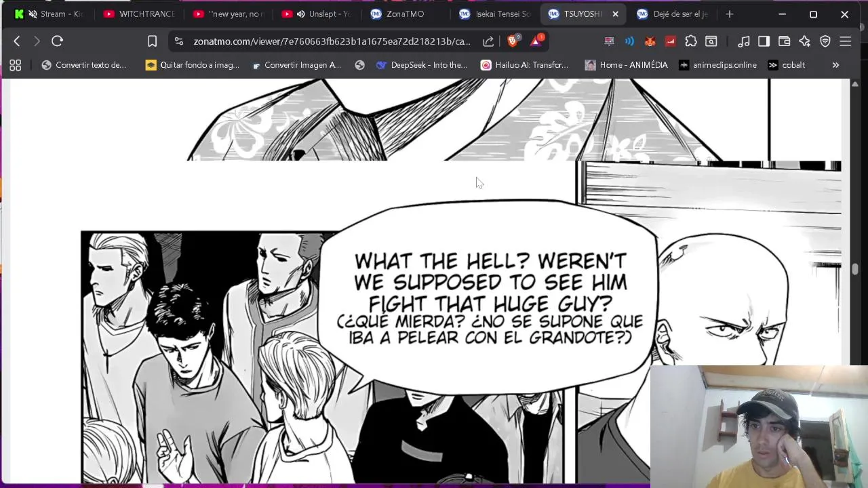Show more bookmarks chevron
The height and width of the screenshot is (488, 868).
click(x=835, y=65)
